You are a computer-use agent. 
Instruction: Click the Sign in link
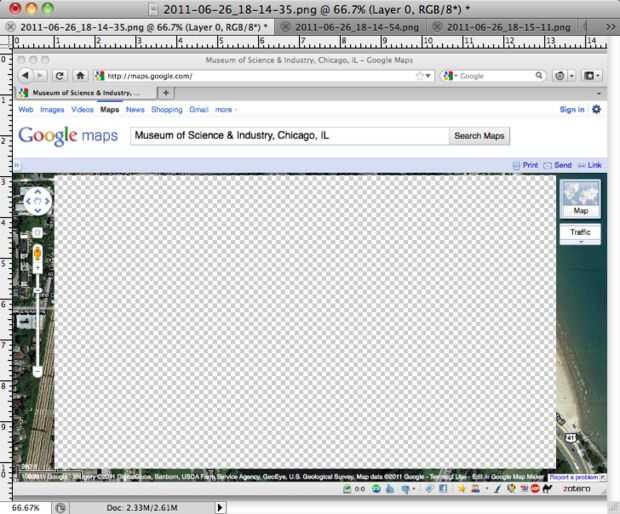[x=572, y=110]
